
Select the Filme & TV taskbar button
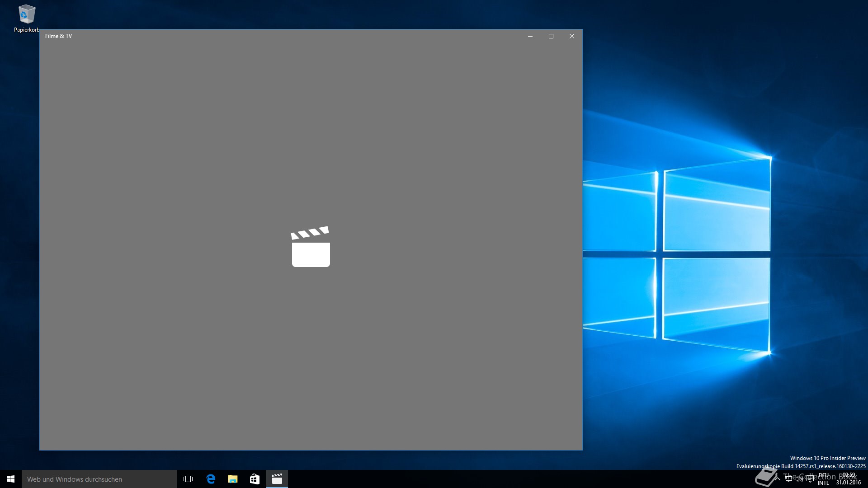277,479
